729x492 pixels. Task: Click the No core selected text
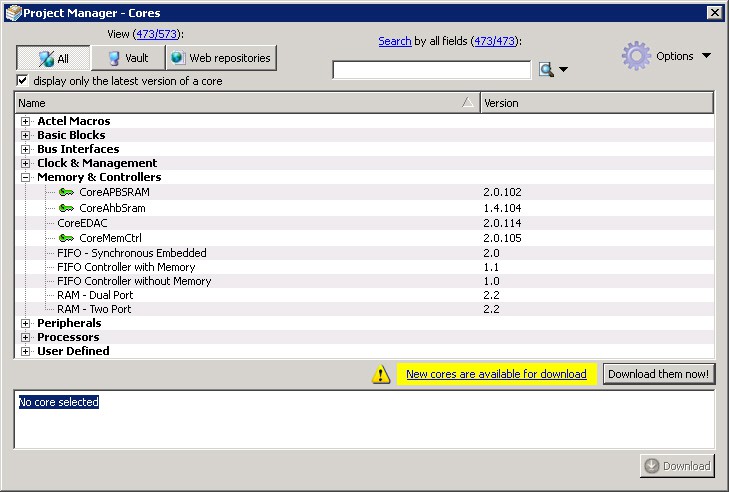tap(59, 402)
